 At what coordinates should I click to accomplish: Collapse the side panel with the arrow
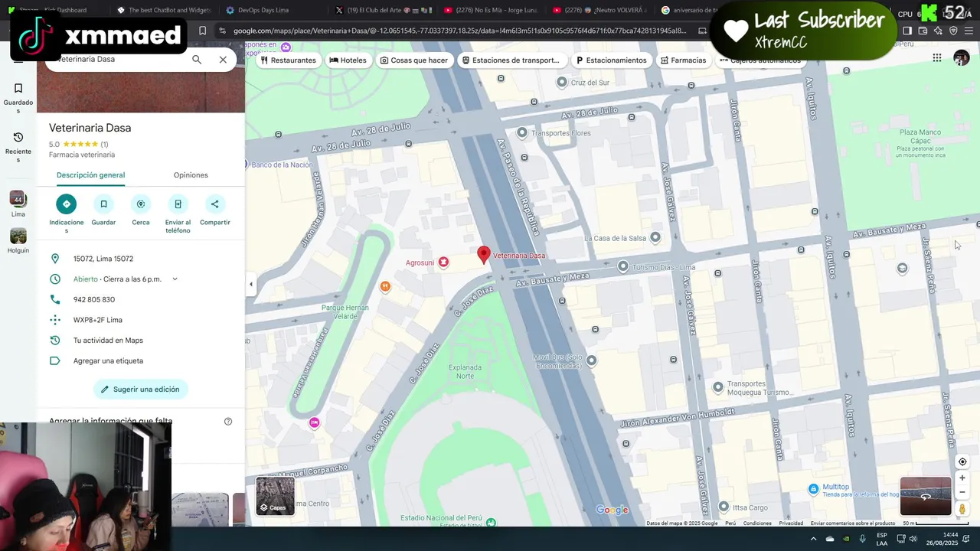coord(250,284)
